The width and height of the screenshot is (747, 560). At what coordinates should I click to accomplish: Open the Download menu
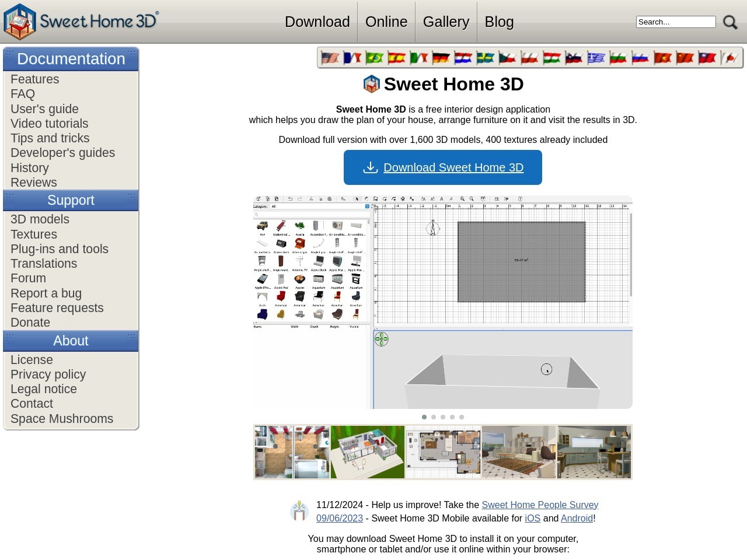(317, 22)
